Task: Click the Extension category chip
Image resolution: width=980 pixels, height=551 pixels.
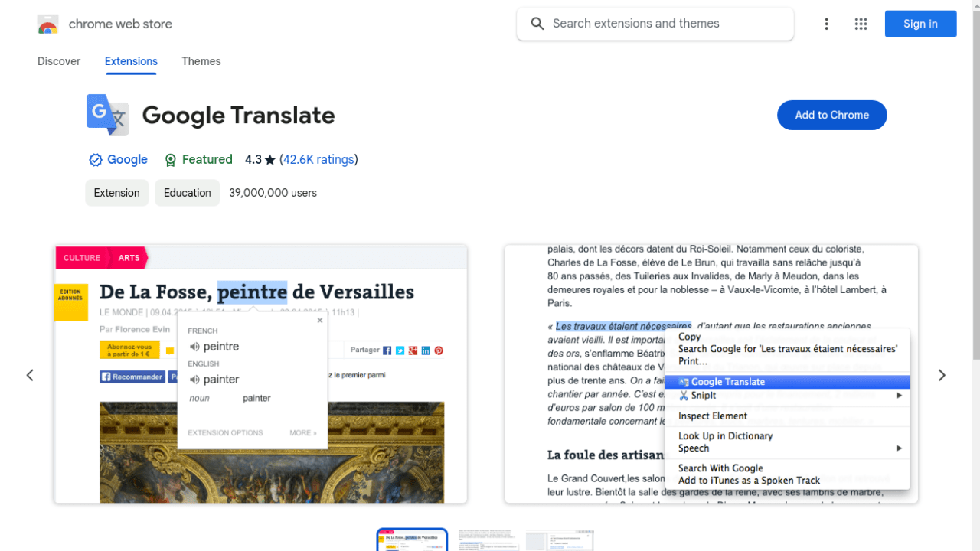Action: tap(117, 193)
